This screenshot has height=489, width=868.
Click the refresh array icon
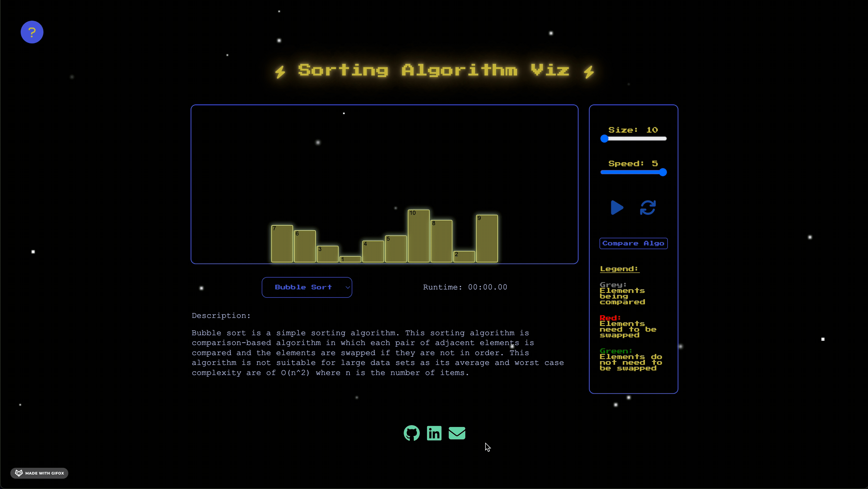(x=648, y=208)
